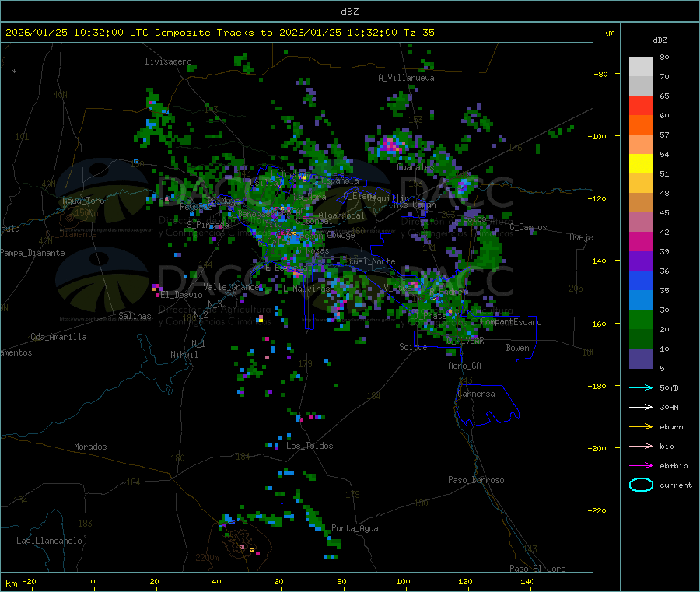Click the Nihuil map label

click(184, 355)
